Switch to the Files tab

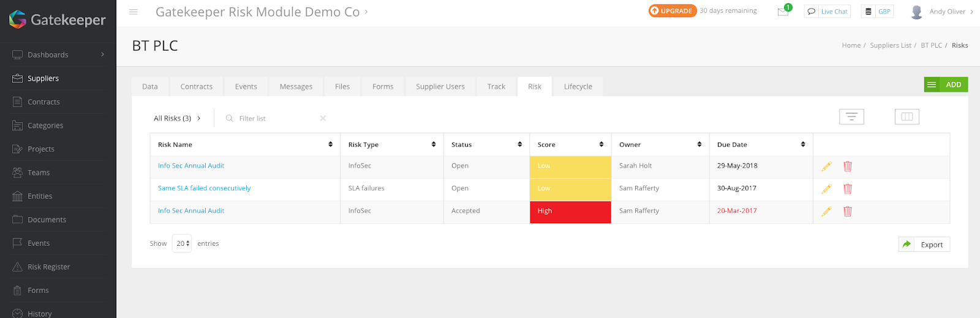pyautogui.click(x=342, y=86)
